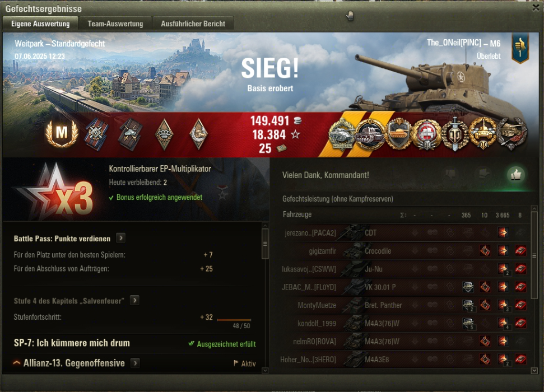
Task: Click the thumbs-up compliment icon
Action: [x=516, y=175]
